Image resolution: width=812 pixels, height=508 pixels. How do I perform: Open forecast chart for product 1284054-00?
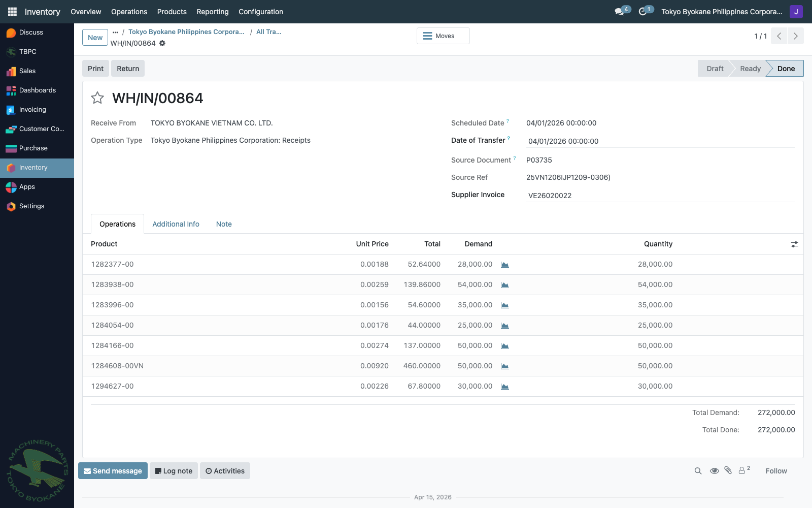pyautogui.click(x=505, y=326)
